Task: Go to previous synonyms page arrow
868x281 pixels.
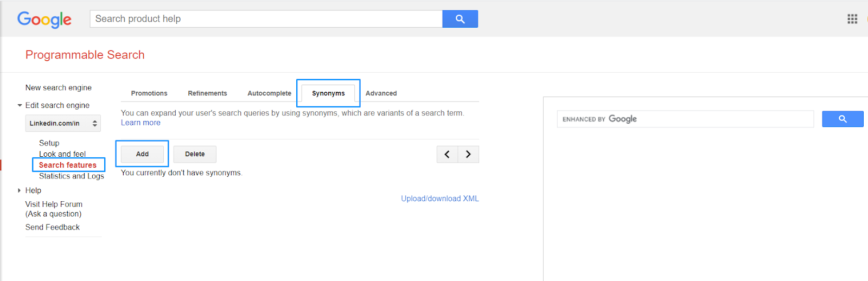Action: click(447, 155)
